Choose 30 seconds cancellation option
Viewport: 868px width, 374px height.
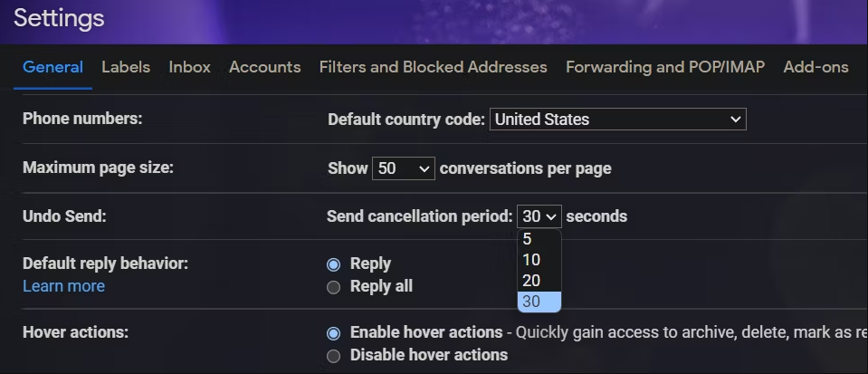point(539,302)
